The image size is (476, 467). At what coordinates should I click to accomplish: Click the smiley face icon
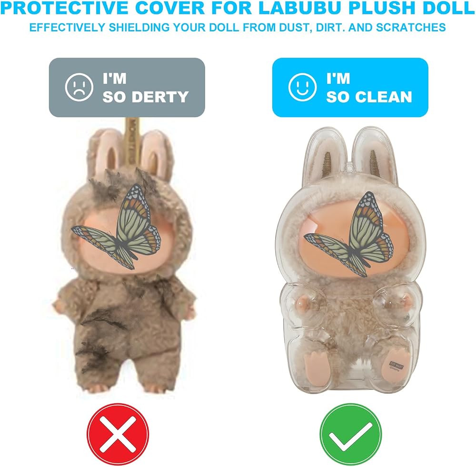(302, 87)
